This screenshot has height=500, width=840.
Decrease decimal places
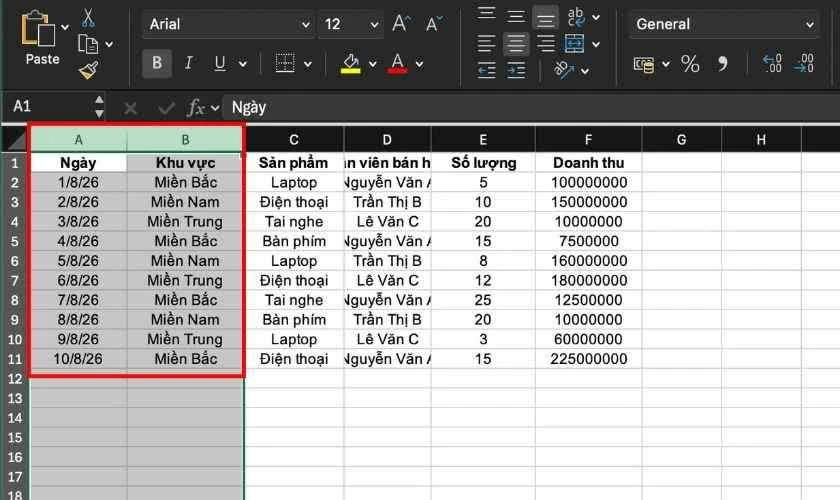tap(804, 64)
